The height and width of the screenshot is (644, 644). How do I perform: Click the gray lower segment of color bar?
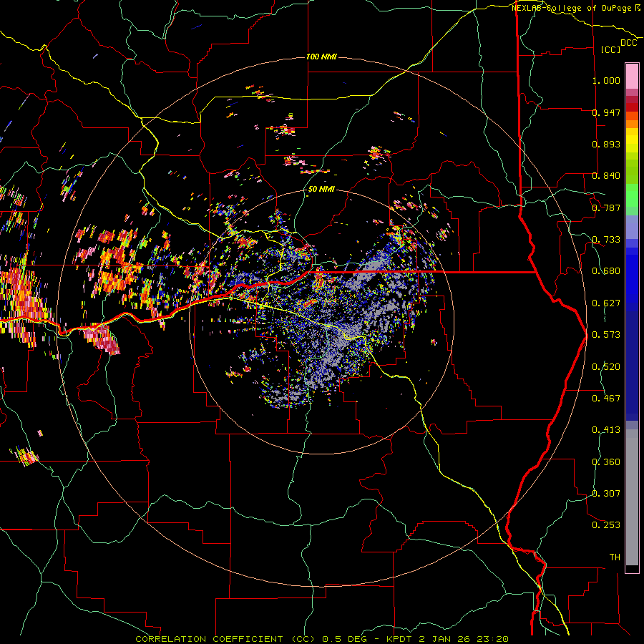pyautogui.click(x=632, y=497)
